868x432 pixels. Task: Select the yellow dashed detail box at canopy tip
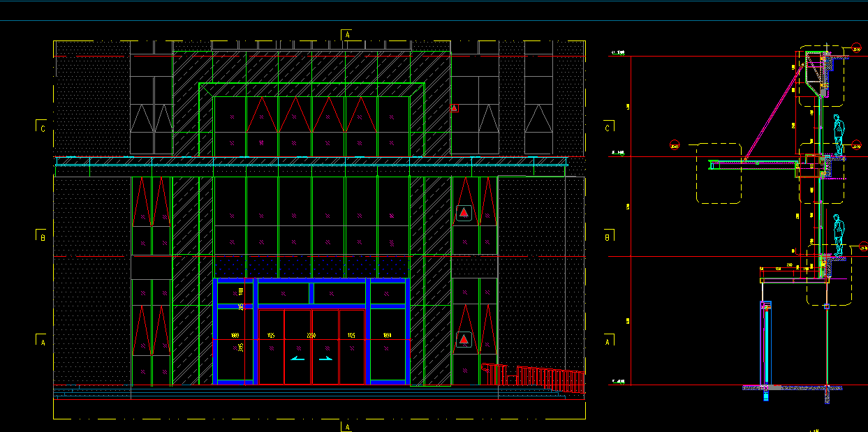[x=719, y=174]
